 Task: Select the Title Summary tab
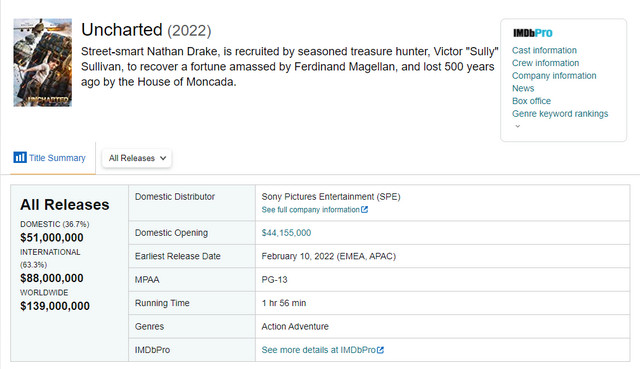[53, 158]
